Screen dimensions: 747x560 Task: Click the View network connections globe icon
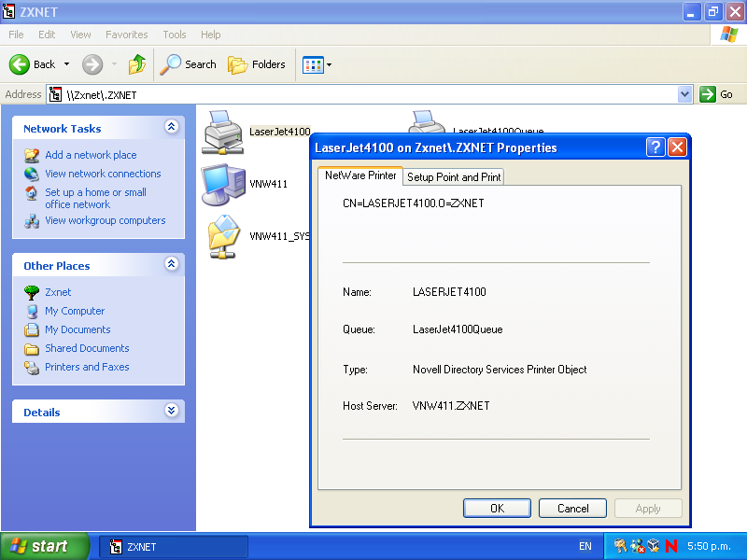click(x=32, y=174)
